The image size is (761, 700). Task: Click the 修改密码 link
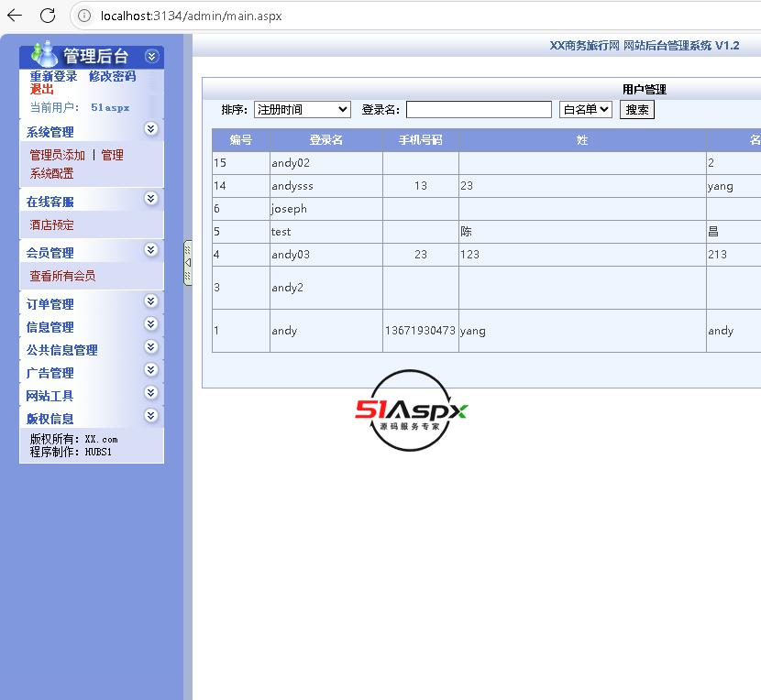tap(112, 76)
